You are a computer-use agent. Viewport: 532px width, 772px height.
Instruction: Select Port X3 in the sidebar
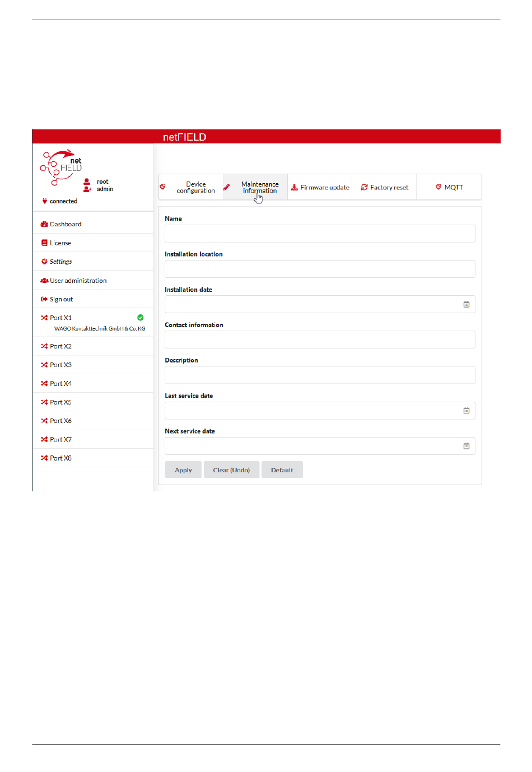click(x=93, y=365)
